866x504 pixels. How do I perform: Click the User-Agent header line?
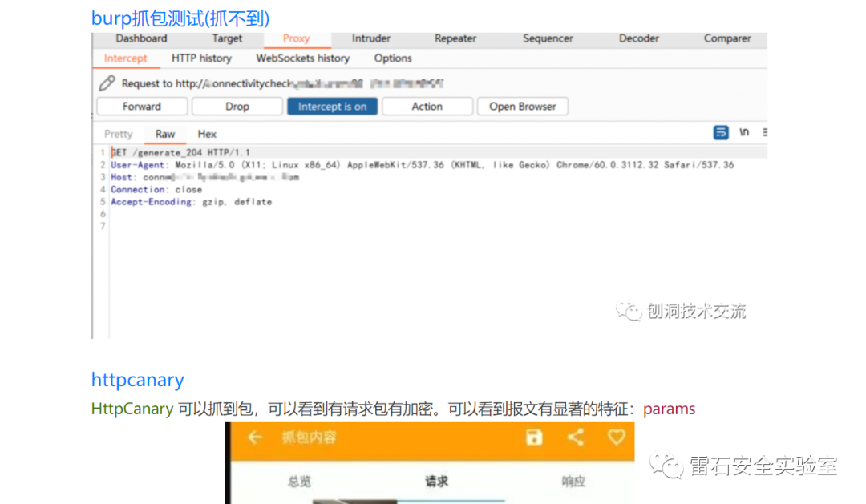click(423, 165)
